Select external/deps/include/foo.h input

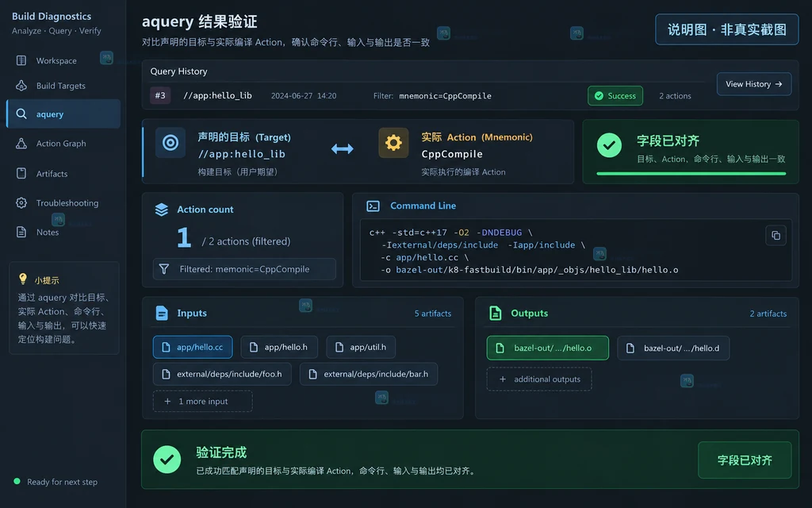click(x=222, y=374)
